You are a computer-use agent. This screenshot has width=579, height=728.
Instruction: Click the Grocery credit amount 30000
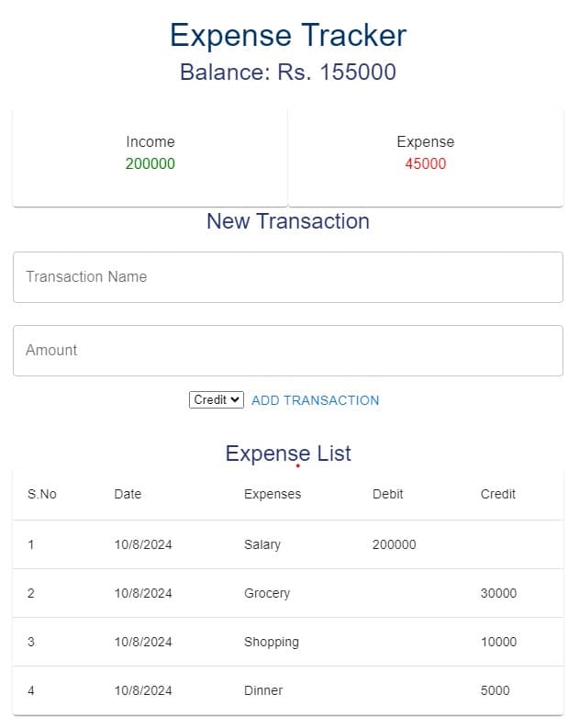pos(499,593)
